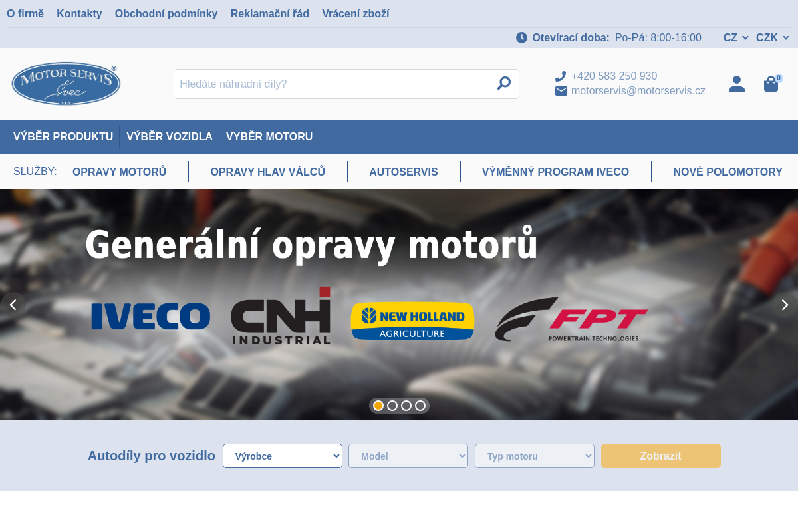Click the user account icon

[x=737, y=84]
